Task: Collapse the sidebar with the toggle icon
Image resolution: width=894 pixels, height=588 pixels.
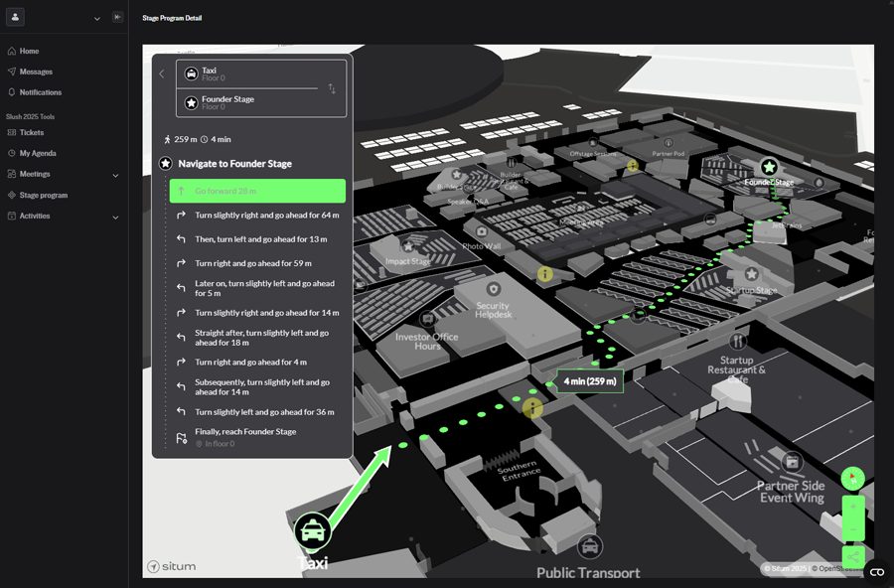Action: click(117, 17)
